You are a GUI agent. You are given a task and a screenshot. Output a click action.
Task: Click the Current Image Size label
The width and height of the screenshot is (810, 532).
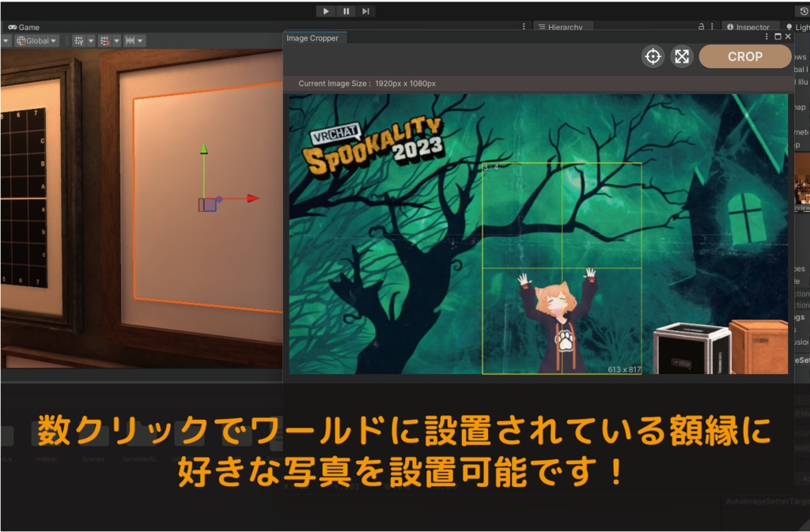tap(367, 84)
